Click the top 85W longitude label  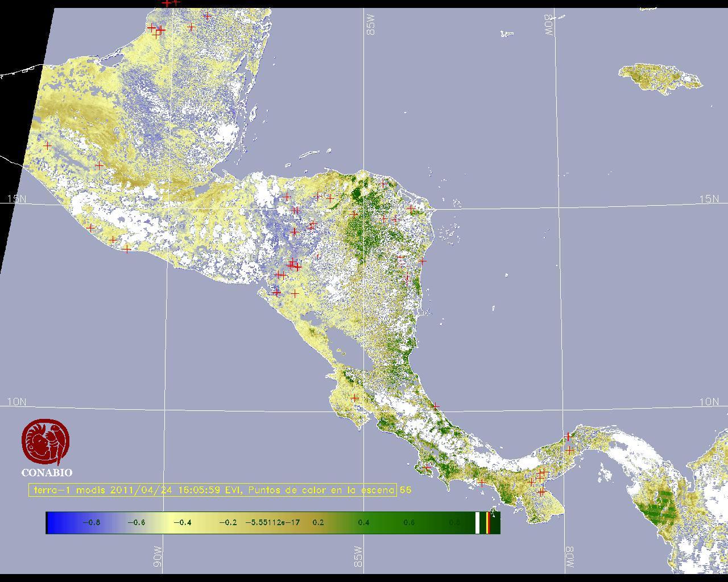pyautogui.click(x=371, y=25)
